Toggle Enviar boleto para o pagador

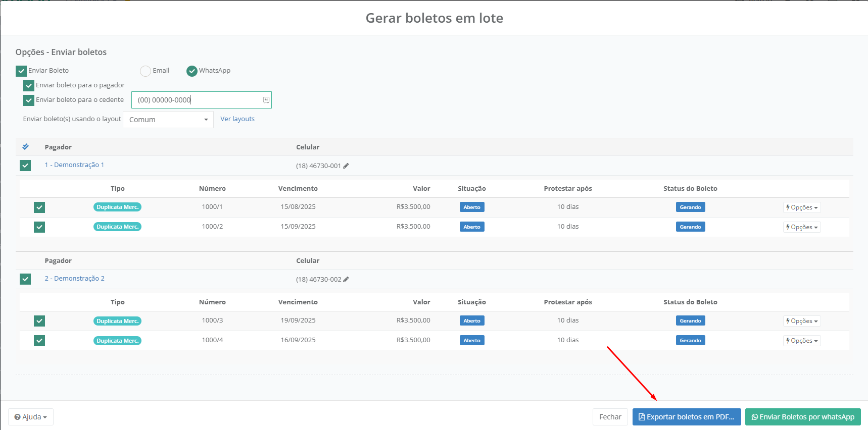tap(29, 86)
